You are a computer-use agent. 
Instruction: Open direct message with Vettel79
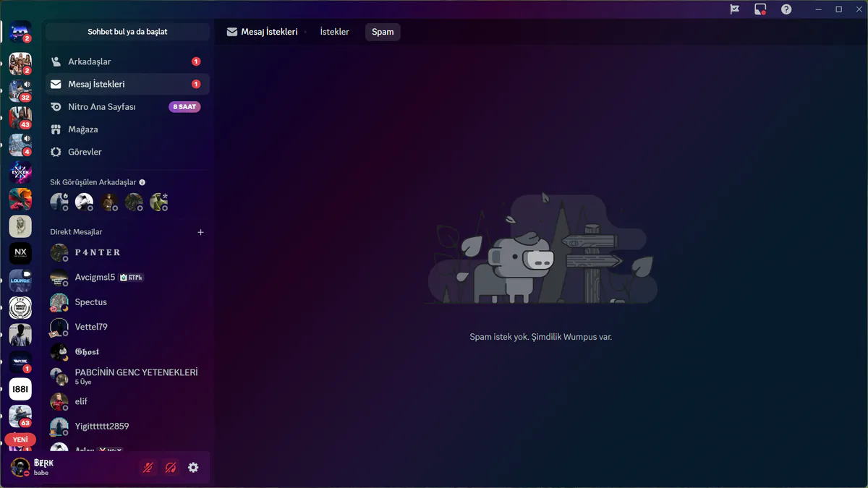click(x=127, y=327)
